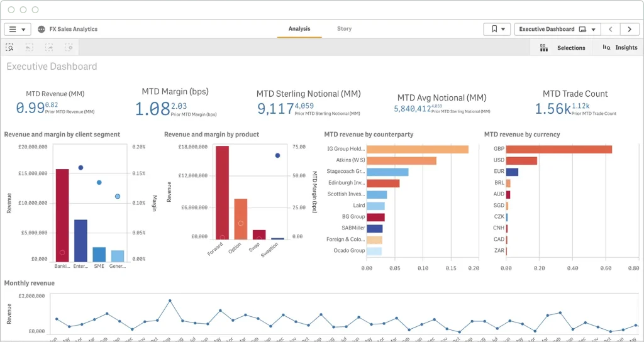Click the clear all selections icon
This screenshot has width=644, height=342.
(x=69, y=47)
